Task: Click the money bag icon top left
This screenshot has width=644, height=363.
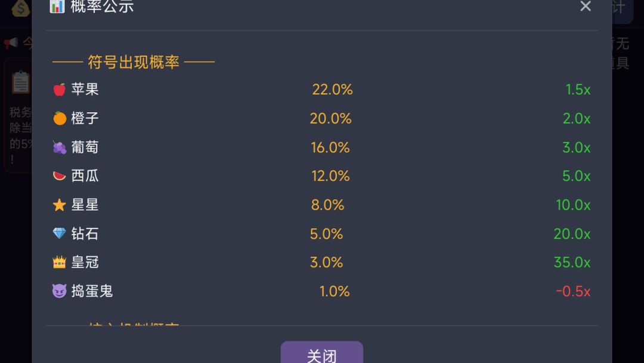Action: point(20,10)
